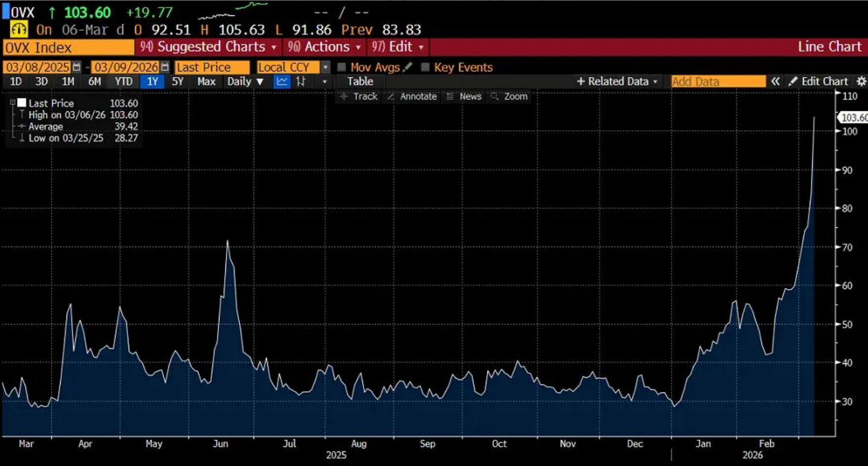Click the pencil icon next to Mov Avgs
The image size is (868, 466).
[407, 67]
